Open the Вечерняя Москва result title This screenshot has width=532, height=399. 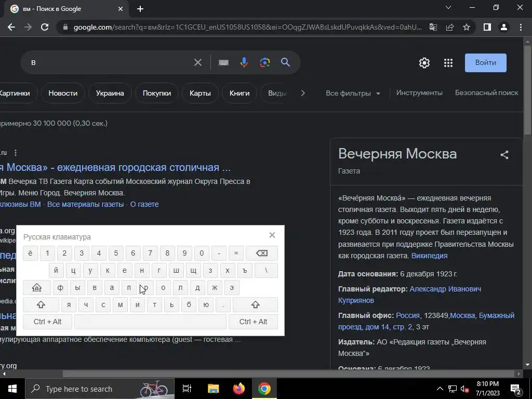[x=115, y=167]
